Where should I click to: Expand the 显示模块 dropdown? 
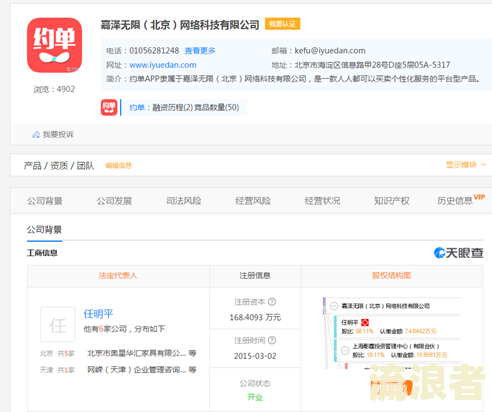coord(466,165)
